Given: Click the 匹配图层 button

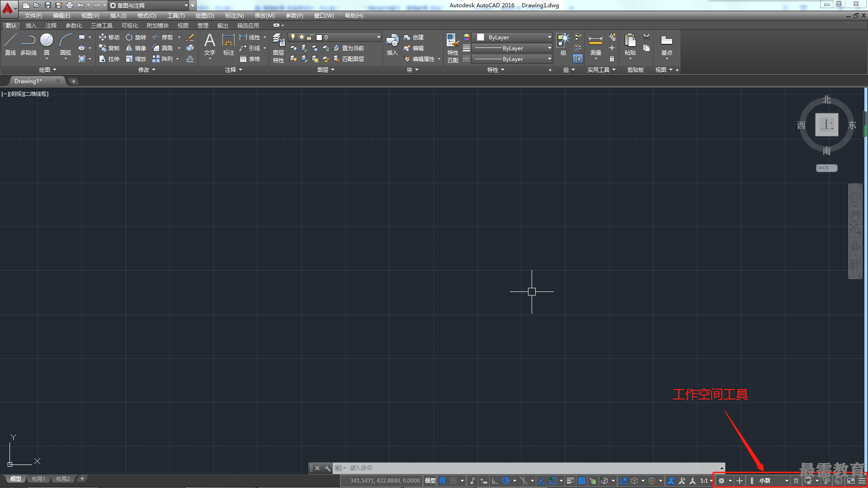Looking at the screenshot, I should [x=349, y=59].
